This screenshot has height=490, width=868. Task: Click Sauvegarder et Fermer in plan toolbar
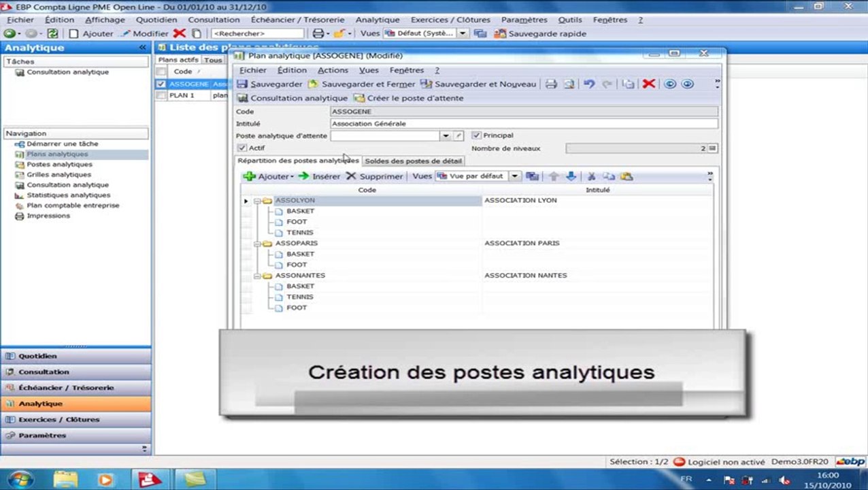coord(361,84)
